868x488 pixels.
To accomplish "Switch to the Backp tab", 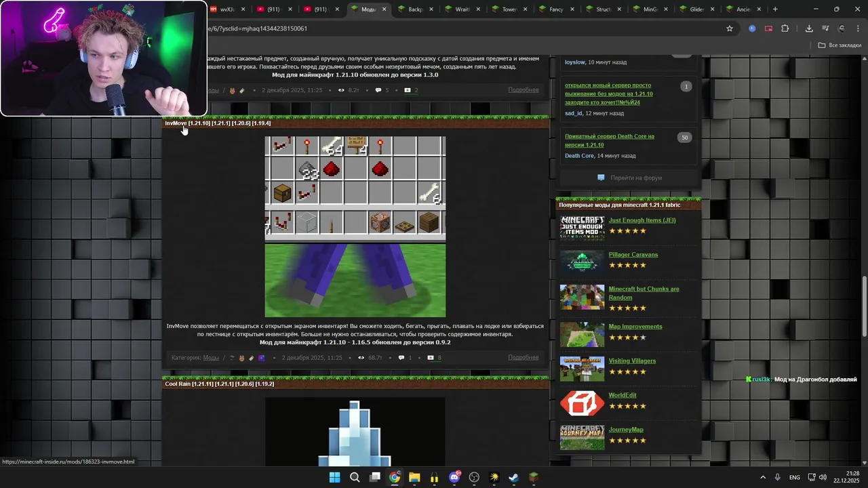I will point(414,9).
